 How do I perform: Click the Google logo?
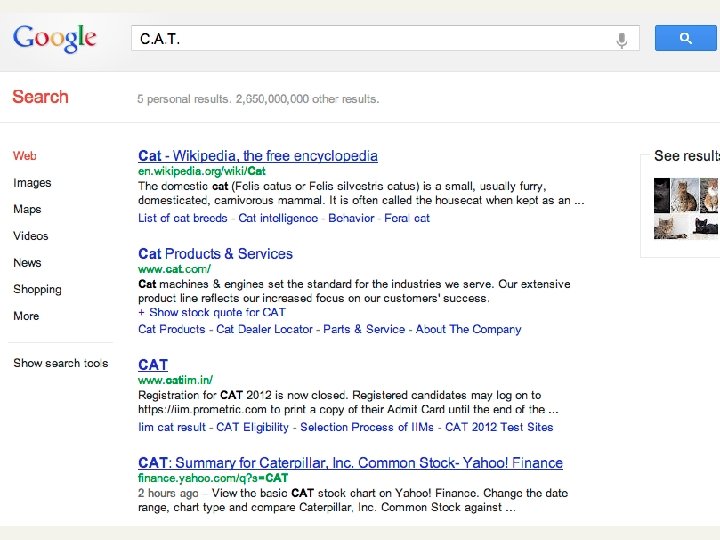tap(55, 39)
